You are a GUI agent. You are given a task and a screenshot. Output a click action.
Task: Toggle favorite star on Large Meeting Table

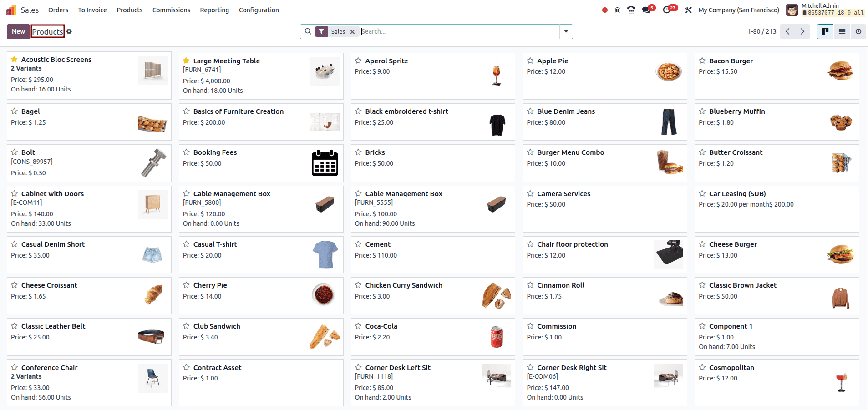tap(186, 61)
